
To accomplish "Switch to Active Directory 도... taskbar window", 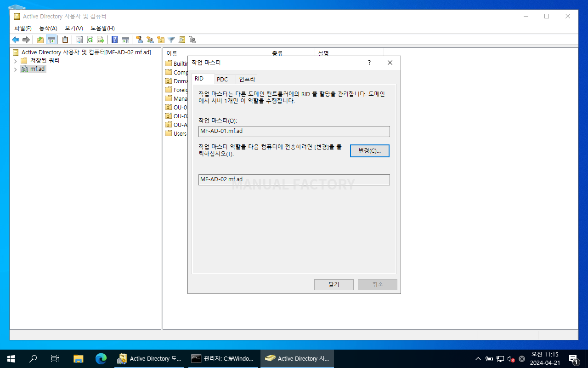I will (x=150, y=359).
